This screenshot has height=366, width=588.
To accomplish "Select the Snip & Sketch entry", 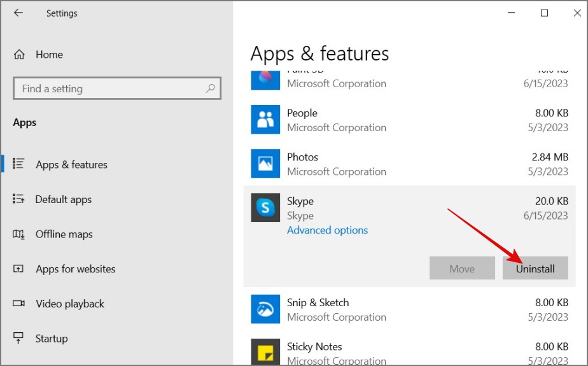I will coord(410,309).
